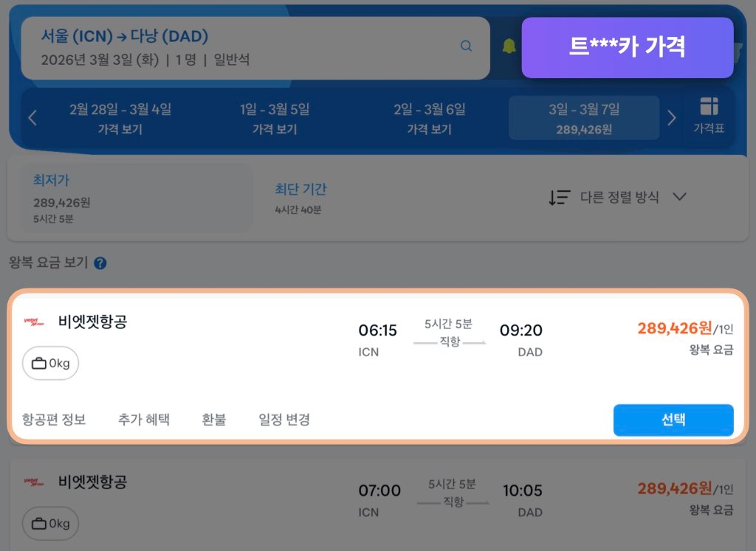Click the Vietjet airline logo on the second flight

tap(35, 482)
